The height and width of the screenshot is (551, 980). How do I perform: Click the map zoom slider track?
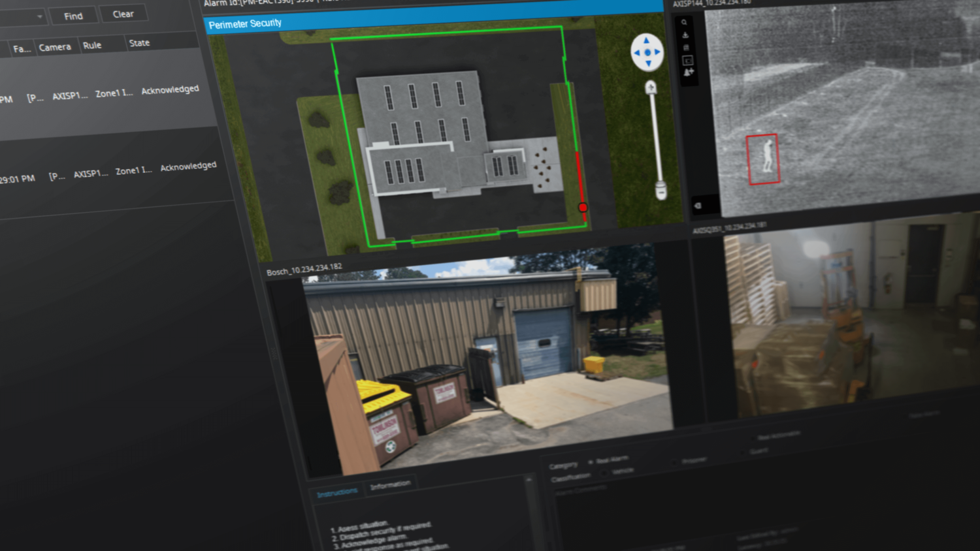pos(655,137)
